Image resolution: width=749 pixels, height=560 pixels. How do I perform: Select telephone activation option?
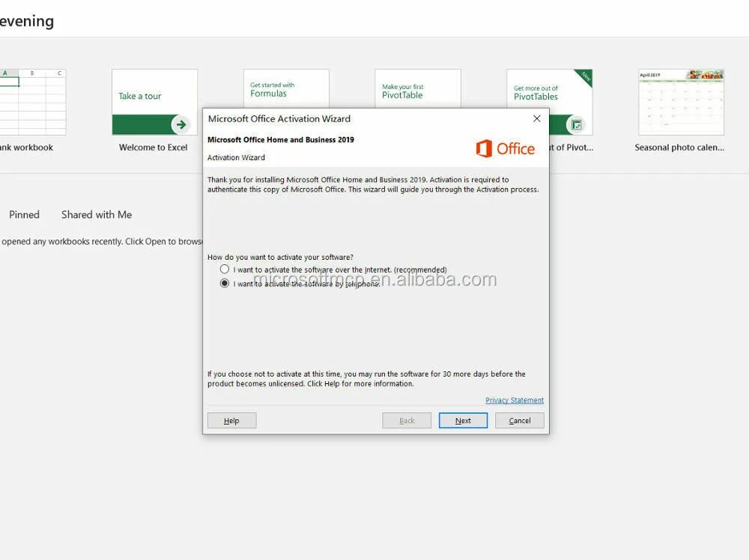(225, 283)
